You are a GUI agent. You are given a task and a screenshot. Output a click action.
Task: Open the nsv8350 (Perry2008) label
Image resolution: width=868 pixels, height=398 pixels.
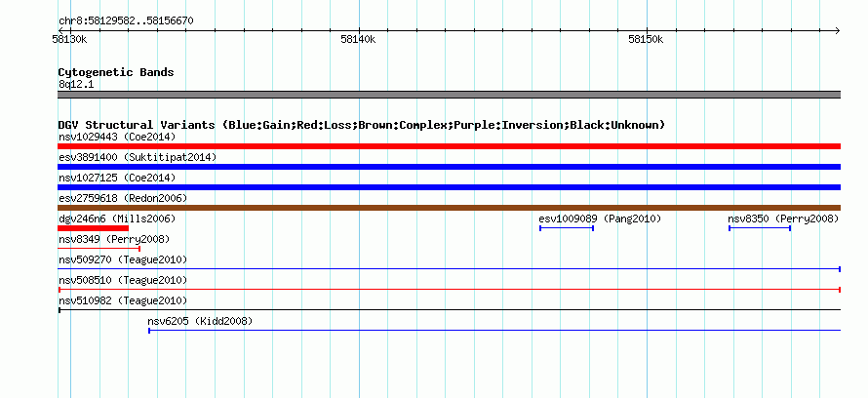pyautogui.click(x=783, y=219)
